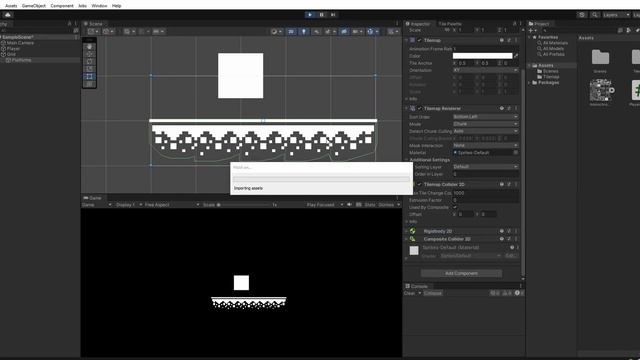Screen dimensions: 640x360
Task: Switch to the Tile Palette tab
Action: (x=450, y=24)
